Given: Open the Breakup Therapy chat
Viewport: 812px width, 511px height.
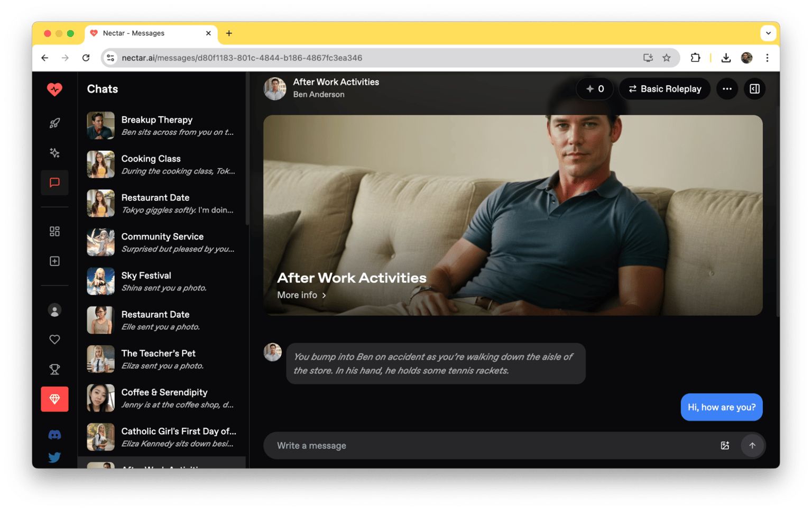Looking at the screenshot, I should 162,125.
